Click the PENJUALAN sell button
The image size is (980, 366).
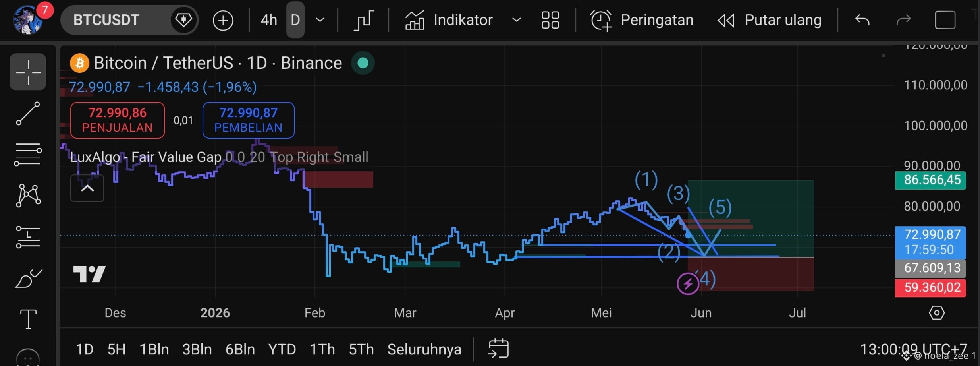pyautogui.click(x=118, y=120)
